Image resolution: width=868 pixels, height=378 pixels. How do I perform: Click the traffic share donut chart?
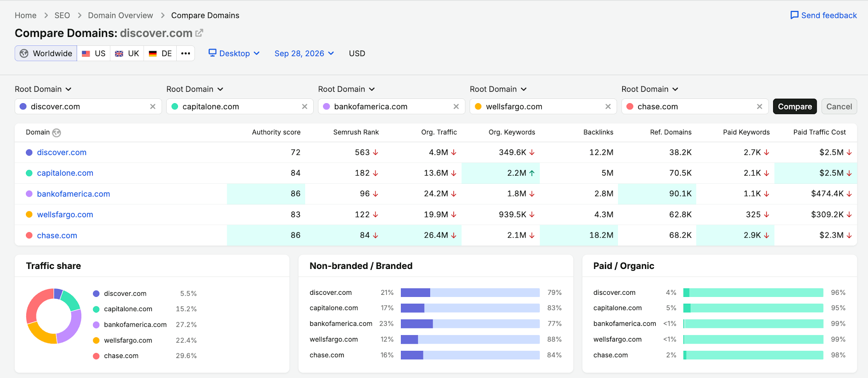pos(54,316)
